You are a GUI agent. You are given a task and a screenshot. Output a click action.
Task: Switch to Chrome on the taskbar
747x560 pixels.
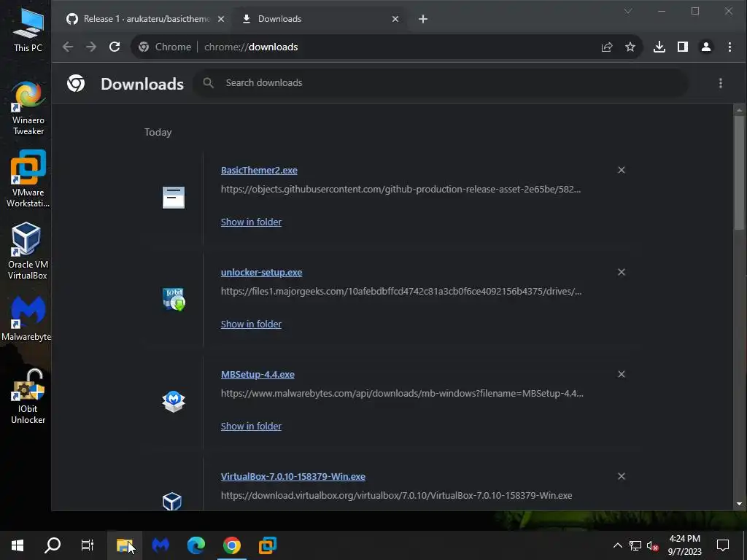pyautogui.click(x=231, y=545)
